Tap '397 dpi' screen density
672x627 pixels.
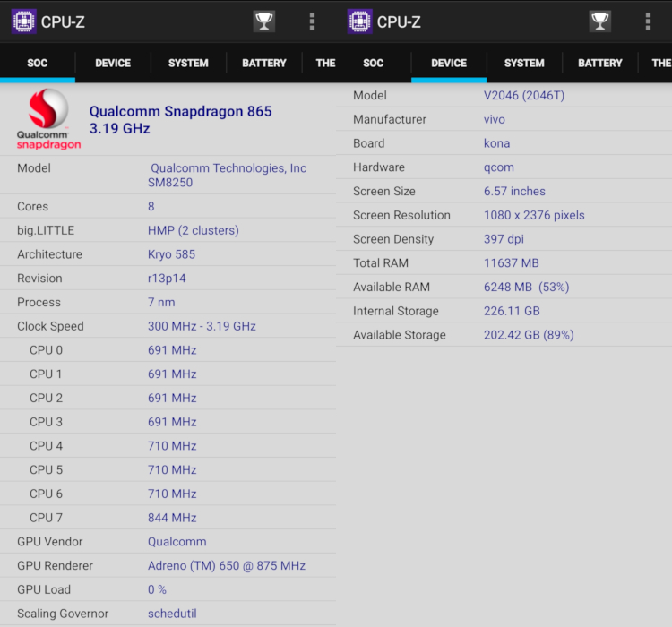coord(504,239)
